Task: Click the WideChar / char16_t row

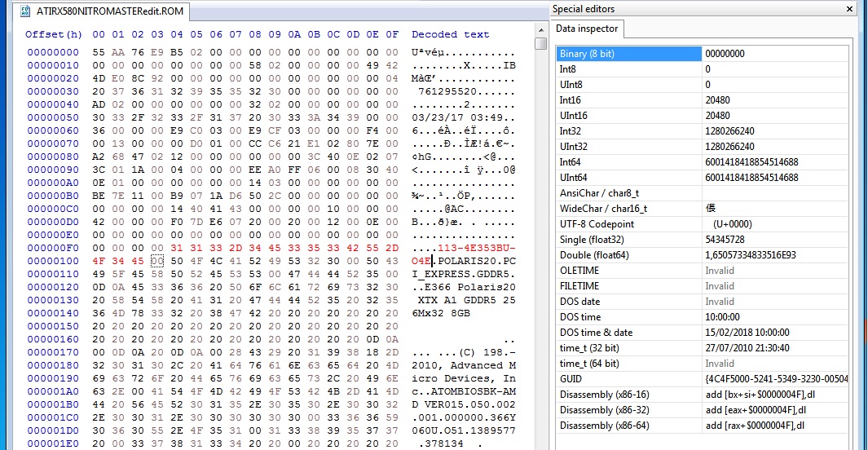Action: (x=702, y=209)
